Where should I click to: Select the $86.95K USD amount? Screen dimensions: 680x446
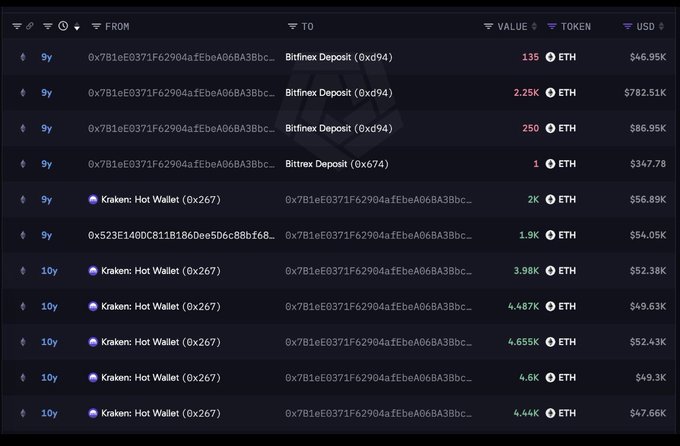coord(648,128)
